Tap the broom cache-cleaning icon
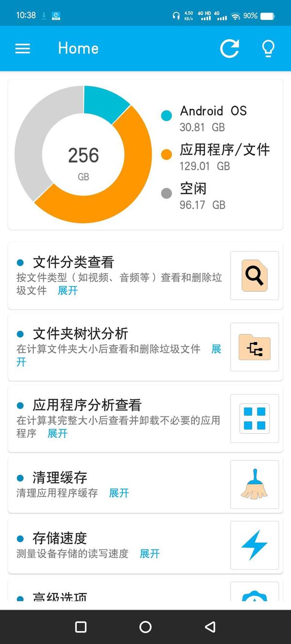Screen dimensions: 291x644 tap(254, 484)
